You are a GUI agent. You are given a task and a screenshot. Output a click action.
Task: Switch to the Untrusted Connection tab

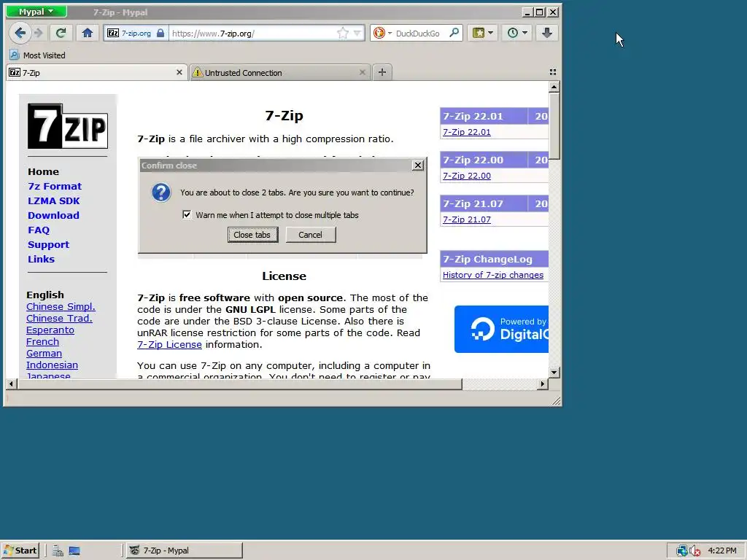tap(280, 72)
